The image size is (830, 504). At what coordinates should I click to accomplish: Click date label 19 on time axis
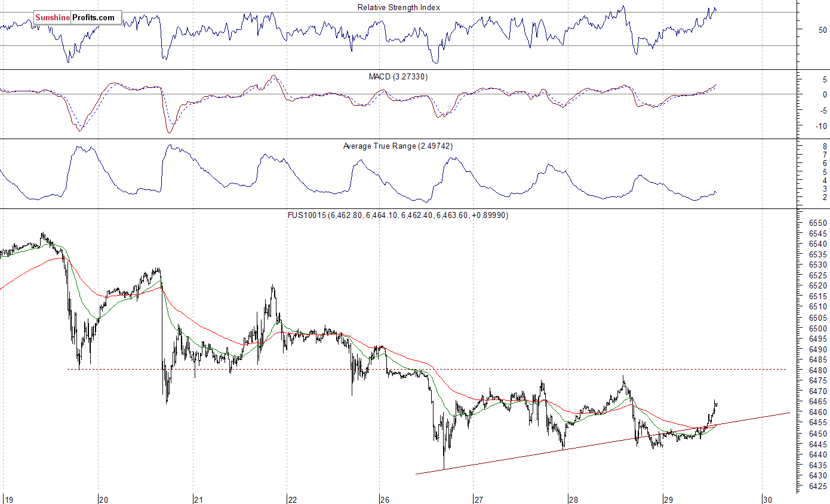9,499
